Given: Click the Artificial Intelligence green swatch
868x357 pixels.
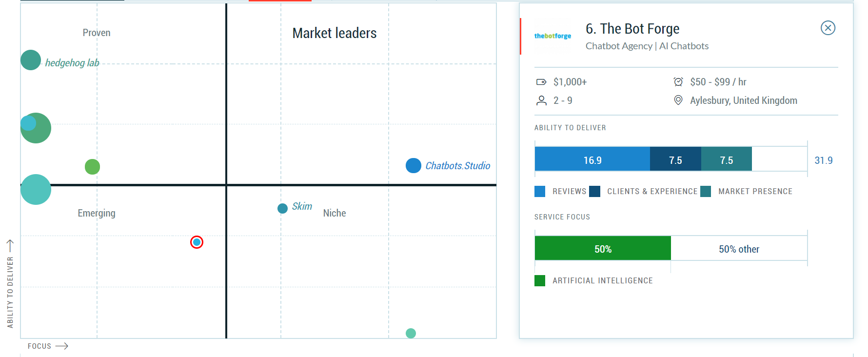Looking at the screenshot, I should pyautogui.click(x=540, y=280).
